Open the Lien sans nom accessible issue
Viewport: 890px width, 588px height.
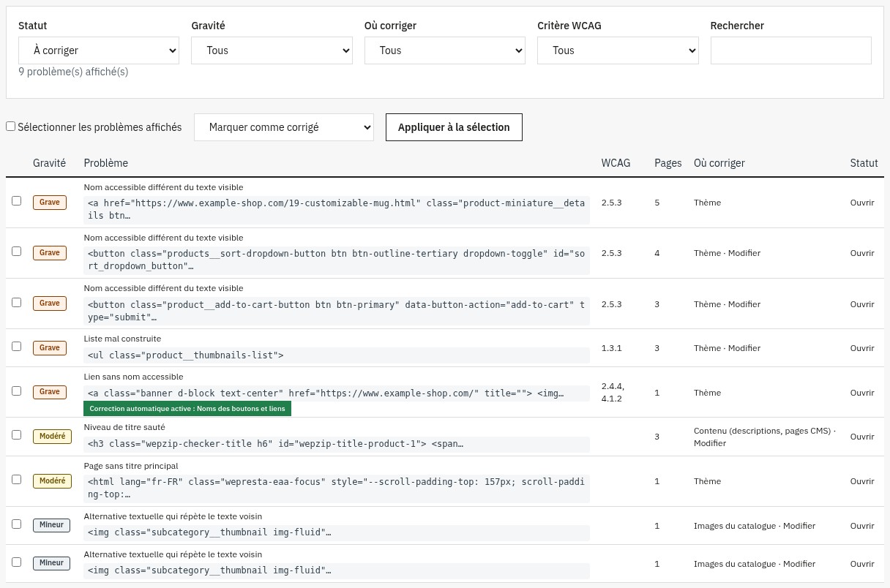click(862, 393)
